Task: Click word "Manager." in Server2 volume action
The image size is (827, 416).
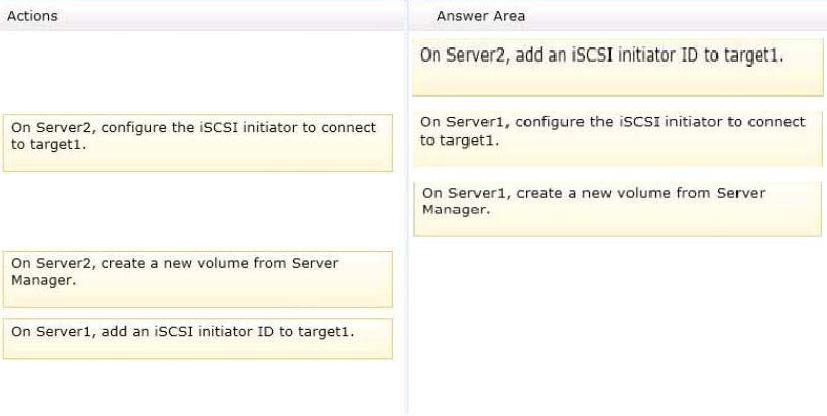Action: (44, 280)
